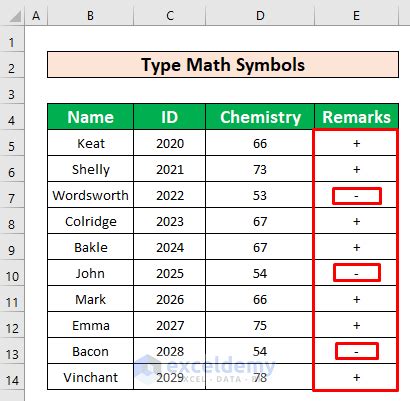Select the 'Remarks' header cell

tap(356, 117)
